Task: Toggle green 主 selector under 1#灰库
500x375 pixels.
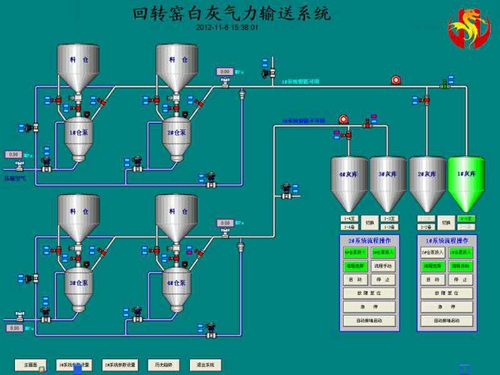Action: [466, 219]
